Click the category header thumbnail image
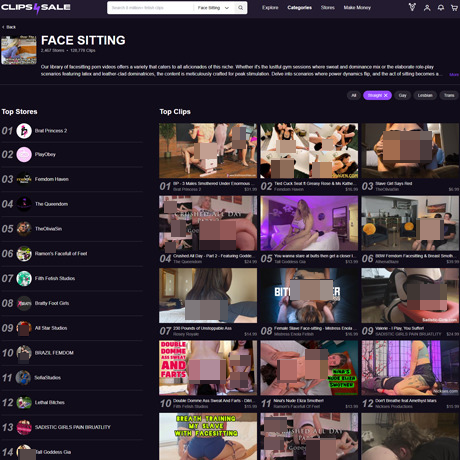This screenshot has height=460, width=460. pos(19,50)
